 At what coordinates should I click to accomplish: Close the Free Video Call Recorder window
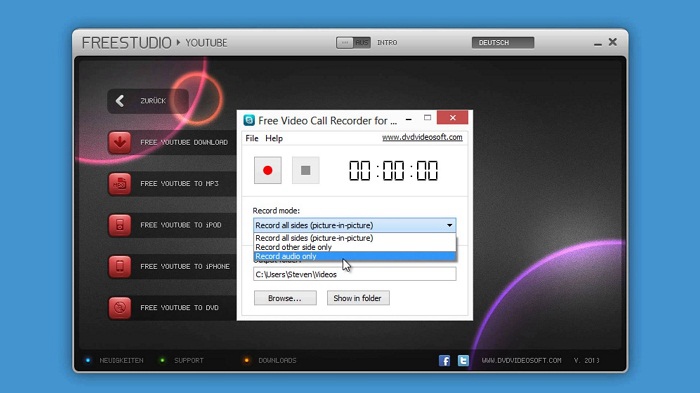pyautogui.click(x=453, y=117)
